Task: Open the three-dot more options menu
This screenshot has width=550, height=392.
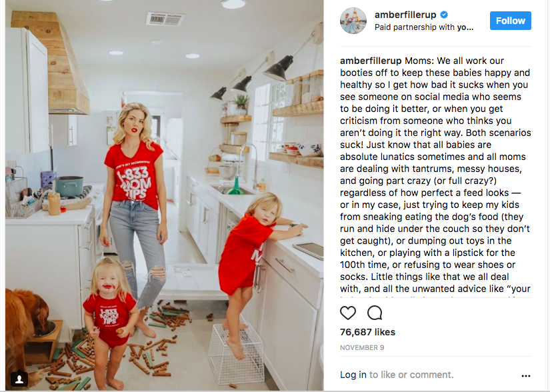Action: click(x=526, y=376)
